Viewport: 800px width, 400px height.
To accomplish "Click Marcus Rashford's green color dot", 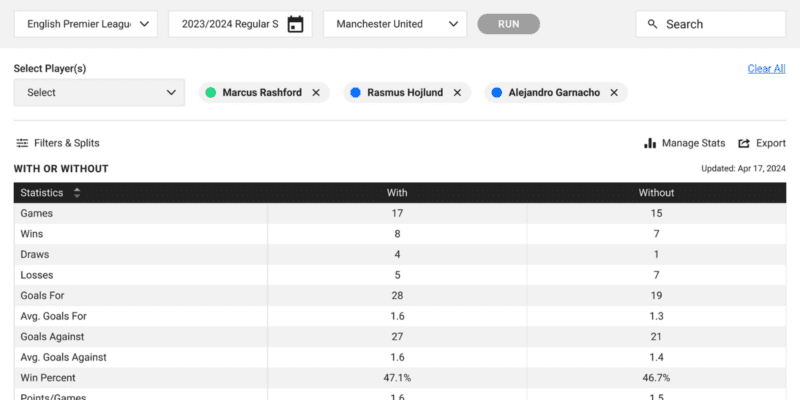I will (210, 92).
